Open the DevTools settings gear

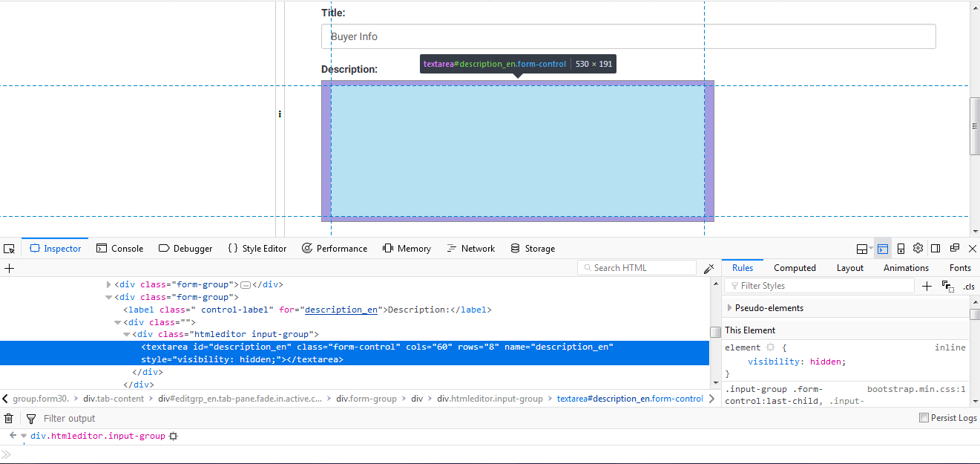tap(918, 249)
